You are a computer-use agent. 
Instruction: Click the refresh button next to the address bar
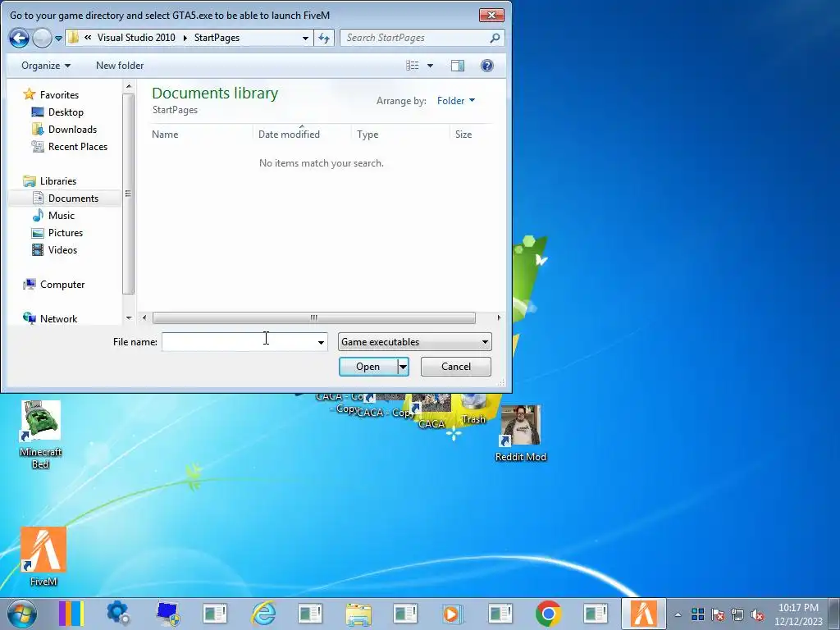click(x=324, y=38)
